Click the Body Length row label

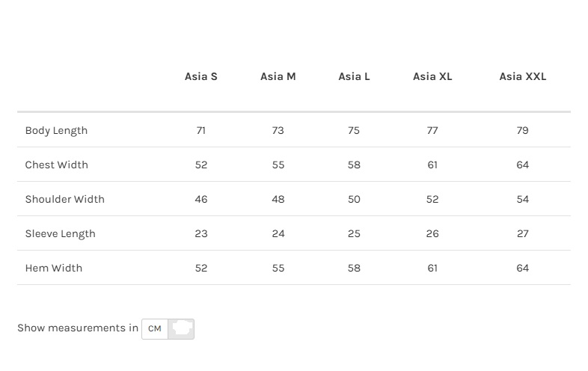(x=56, y=130)
